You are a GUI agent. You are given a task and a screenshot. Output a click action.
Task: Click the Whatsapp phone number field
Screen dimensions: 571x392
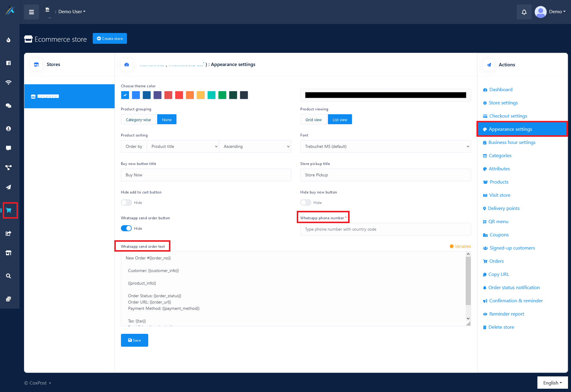click(385, 229)
